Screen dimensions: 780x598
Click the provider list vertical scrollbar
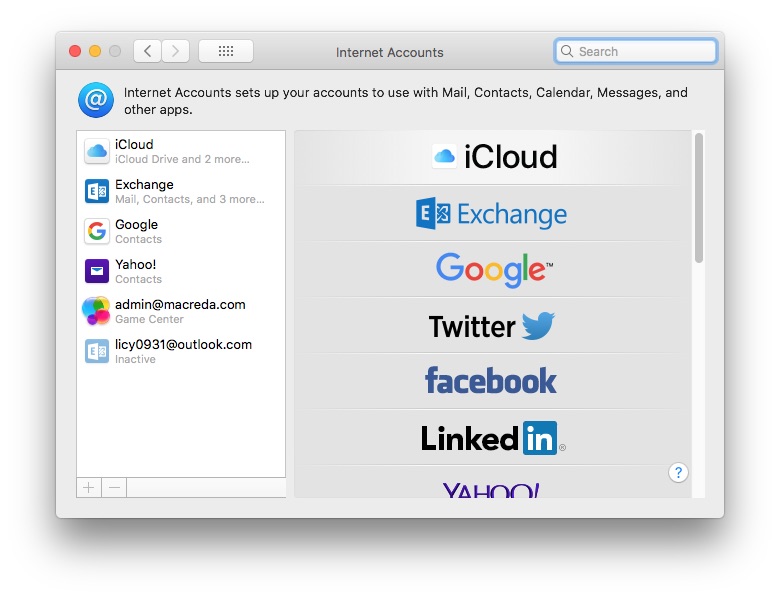[699, 198]
